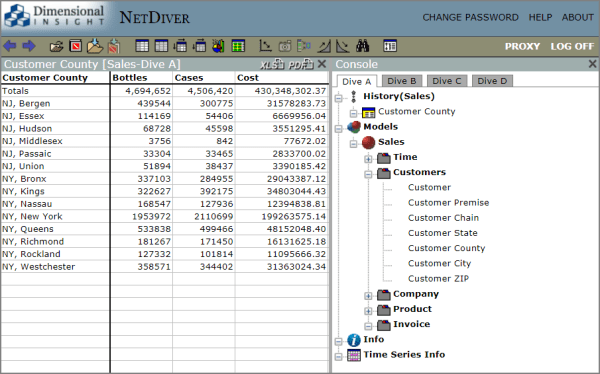This screenshot has height=374, width=600.
Task: Export the Customer County table to PDF
Action: [301, 64]
